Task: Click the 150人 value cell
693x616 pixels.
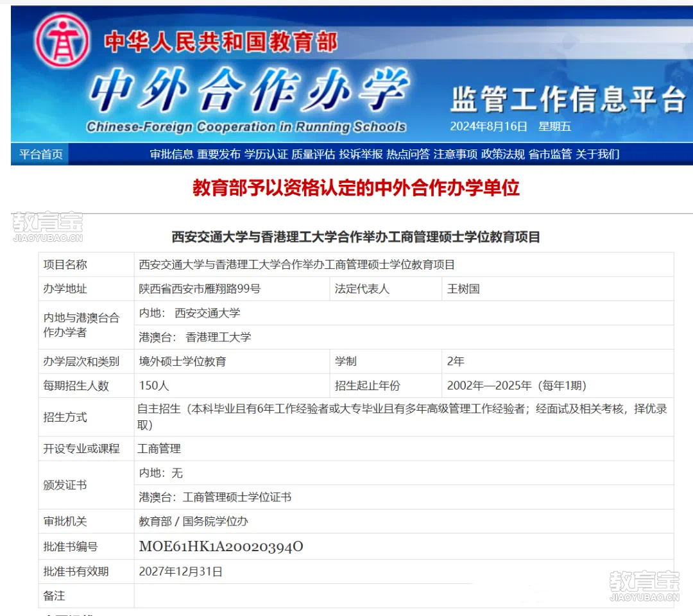Action: tap(232, 386)
